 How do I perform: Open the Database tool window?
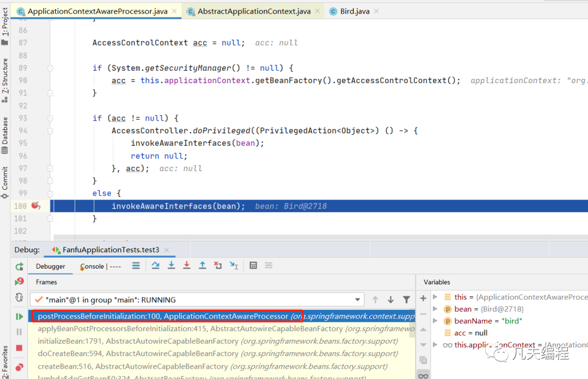pyautogui.click(x=5, y=135)
